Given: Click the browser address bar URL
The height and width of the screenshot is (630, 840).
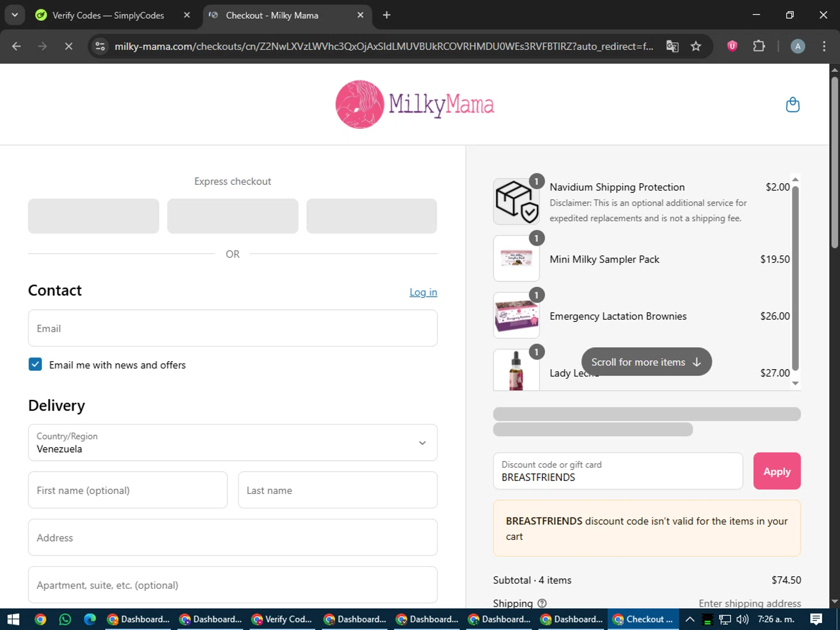Looking at the screenshot, I should [384, 46].
